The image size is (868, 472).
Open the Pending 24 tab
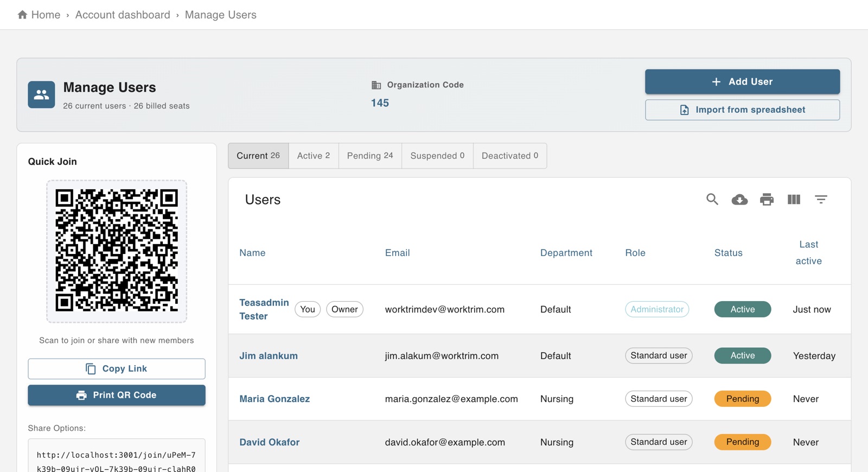pos(370,156)
